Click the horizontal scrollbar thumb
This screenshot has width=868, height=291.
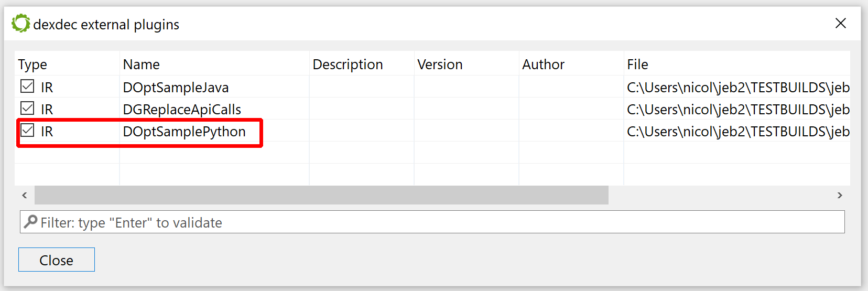[321, 195]
